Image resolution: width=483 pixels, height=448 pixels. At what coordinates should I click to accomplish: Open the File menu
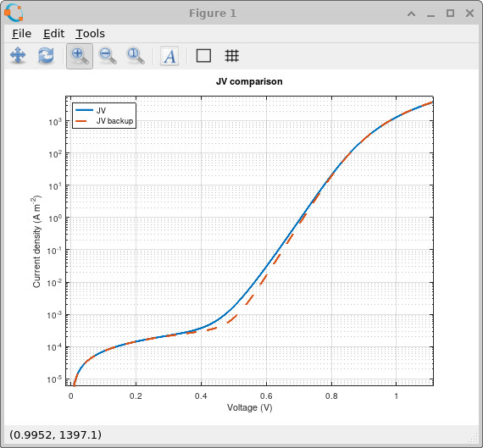tap(21, 33)
